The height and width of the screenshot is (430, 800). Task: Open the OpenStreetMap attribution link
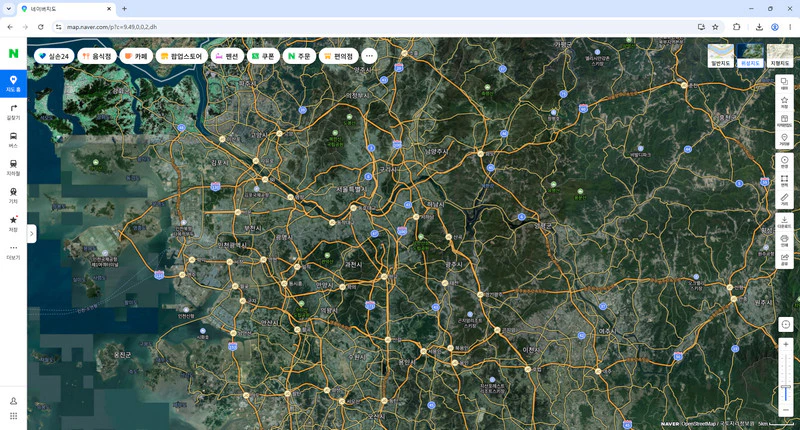698,424
